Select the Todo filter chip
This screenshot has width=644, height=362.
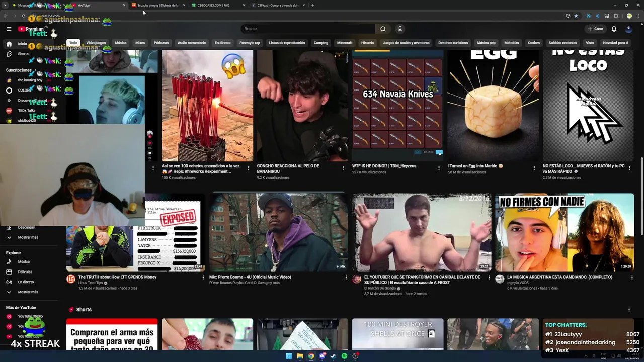pos(73,43)
